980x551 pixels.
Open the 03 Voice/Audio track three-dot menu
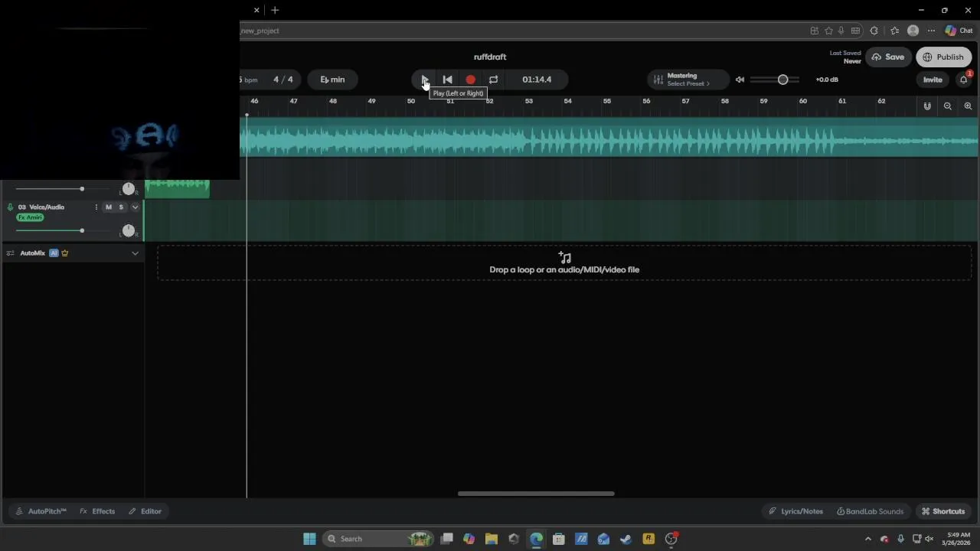[x=96, y=207]
